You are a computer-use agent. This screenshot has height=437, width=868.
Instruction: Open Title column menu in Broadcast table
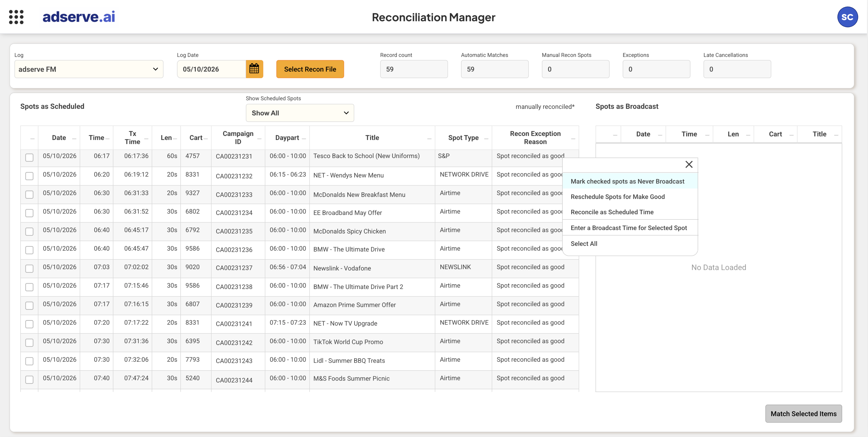coord(836,135)
